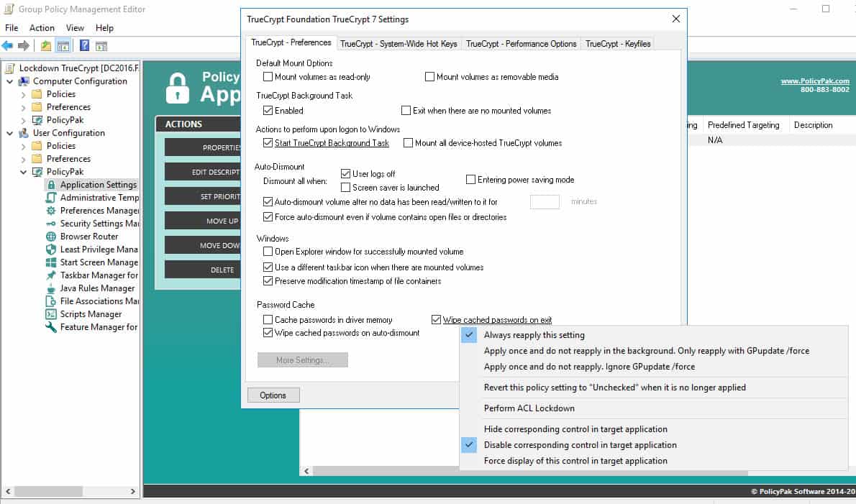The height and width of the screenshot is (504, 856).
Task: Check Mount volumes as removable media
Action: [x=429, y=77]
